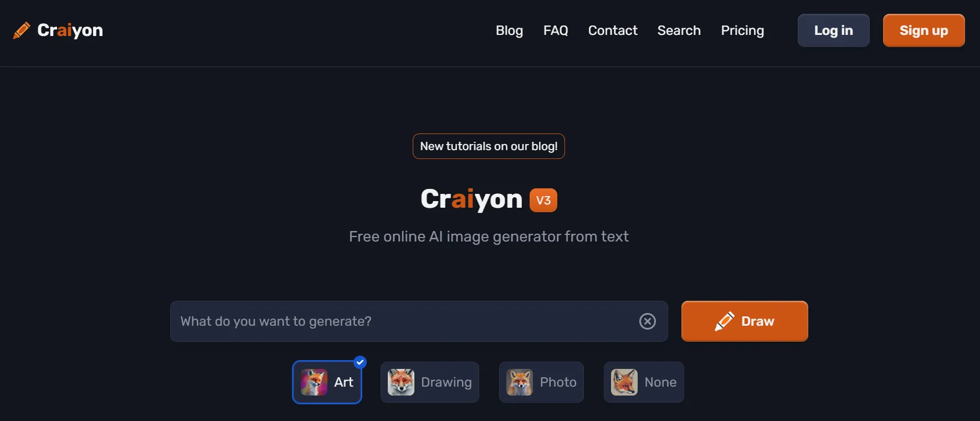The height and width of the screenshot is (421, 980).
Task: View the Pricing page
Action: [x=742, y=30]
